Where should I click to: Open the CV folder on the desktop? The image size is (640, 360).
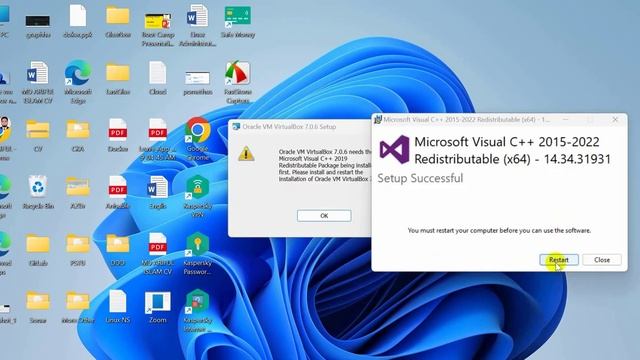[38, 136]
